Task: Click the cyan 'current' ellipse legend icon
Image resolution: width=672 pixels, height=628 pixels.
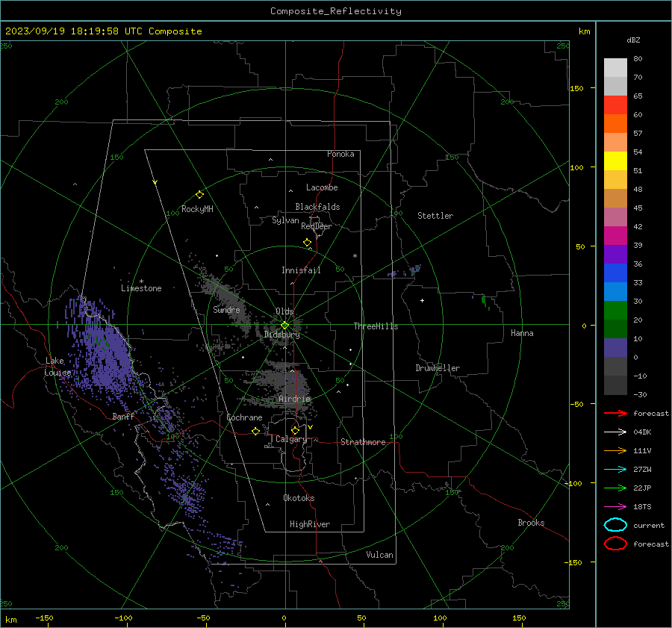Action: click(615, 525)
